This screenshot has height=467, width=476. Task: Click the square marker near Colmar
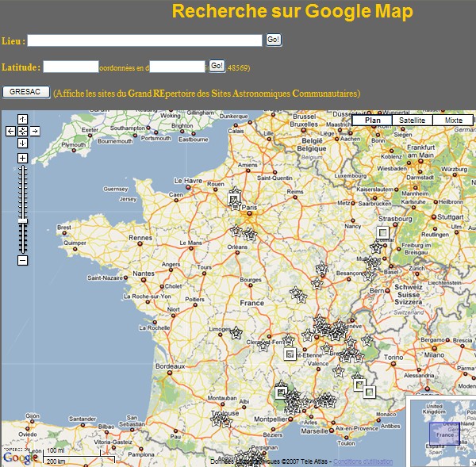(x=383, y=233)
